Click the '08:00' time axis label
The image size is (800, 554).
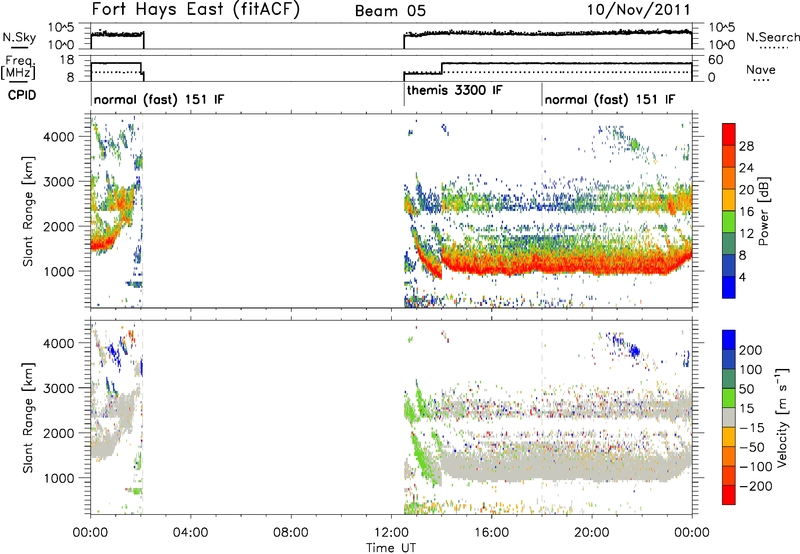(x=290, y=533)
